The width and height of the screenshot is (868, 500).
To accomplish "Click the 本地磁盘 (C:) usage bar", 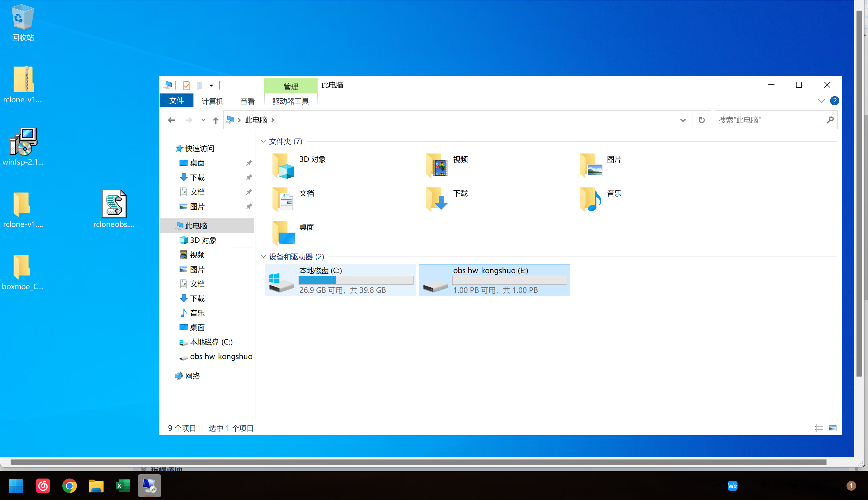I will 356,280.
